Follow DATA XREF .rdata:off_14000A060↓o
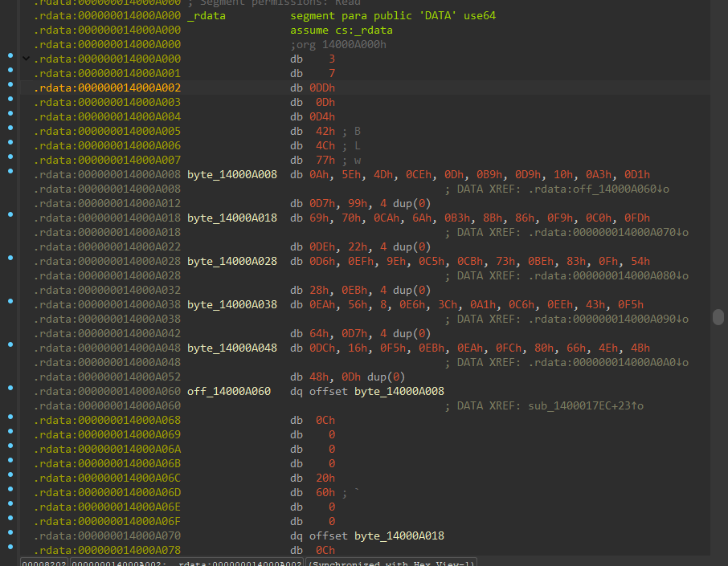728x566 pixels. tap(598, 189)
